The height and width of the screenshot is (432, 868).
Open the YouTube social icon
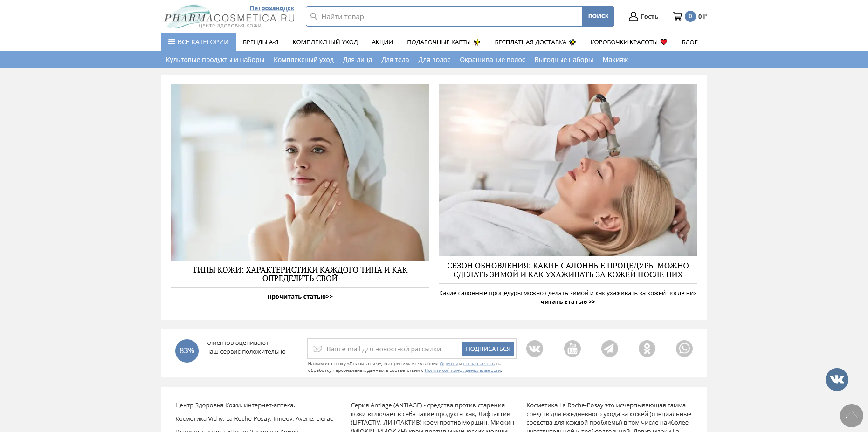[572, 349]
